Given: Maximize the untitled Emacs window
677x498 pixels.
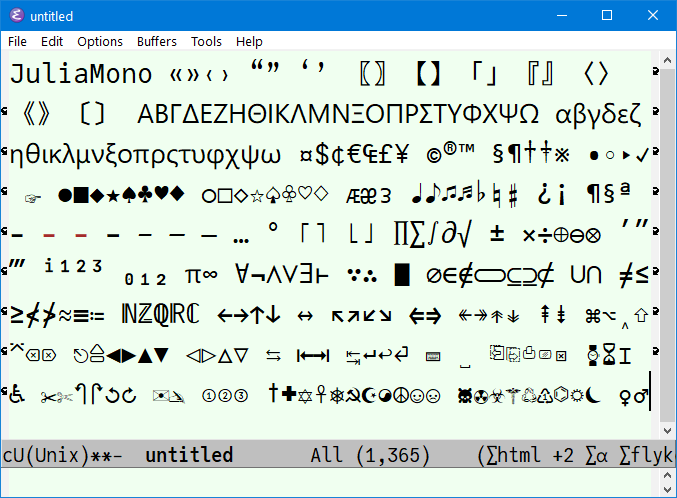Looking at the screenshot, I should pyautogui.click(x=607, y=16).
